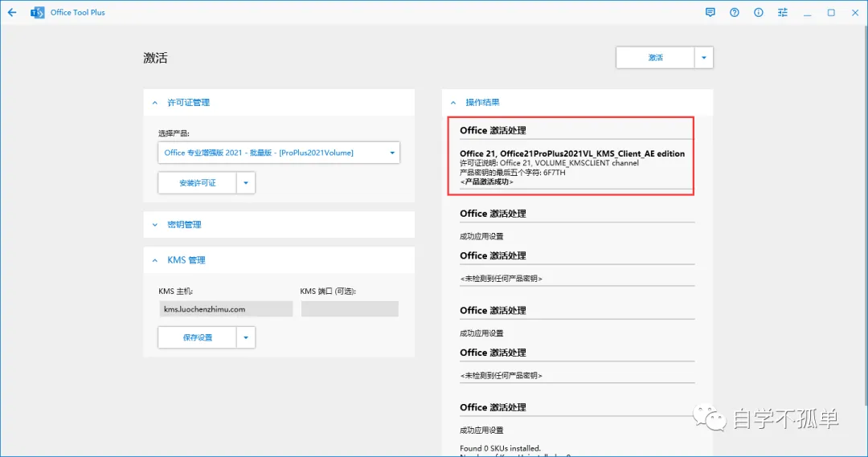Open the 选择产品 product combo box
Viewport: 868px width, 457px height.
[278, 153]
